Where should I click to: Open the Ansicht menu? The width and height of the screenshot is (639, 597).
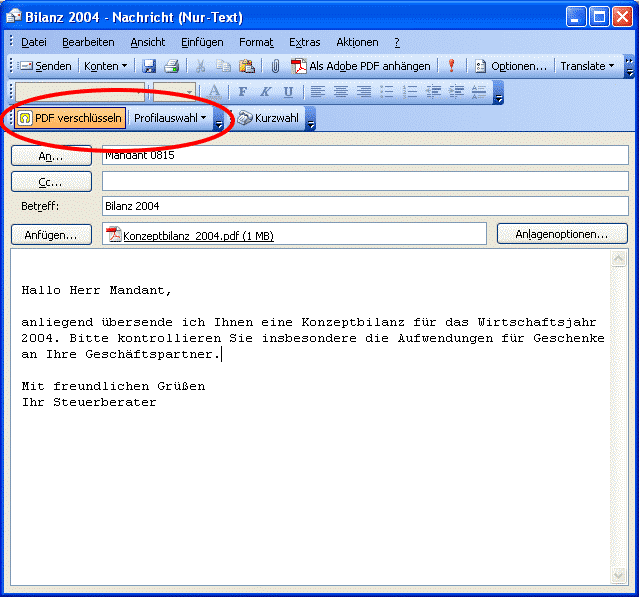148,42
